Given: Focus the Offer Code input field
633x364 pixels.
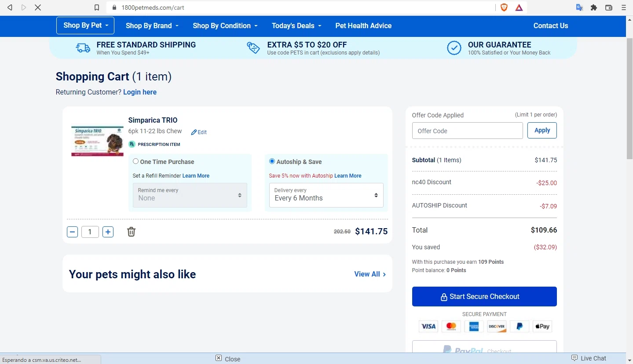Looking at the screenshot, I should [x=467, y=131].
